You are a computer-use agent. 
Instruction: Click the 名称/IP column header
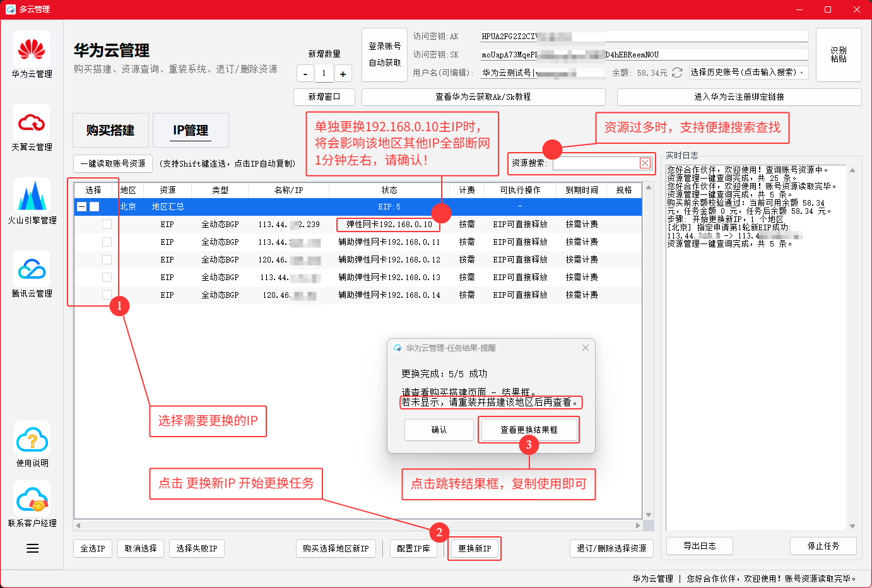click(289, 190)
